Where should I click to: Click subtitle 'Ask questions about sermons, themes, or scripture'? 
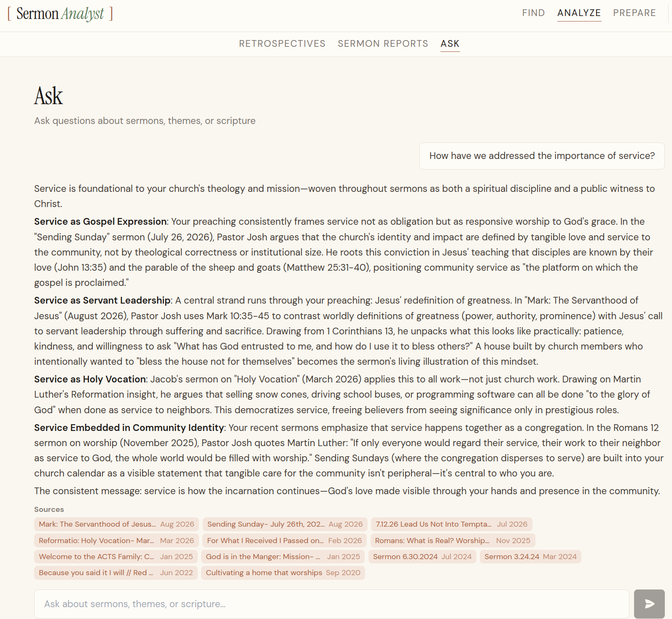pos(145,121)
